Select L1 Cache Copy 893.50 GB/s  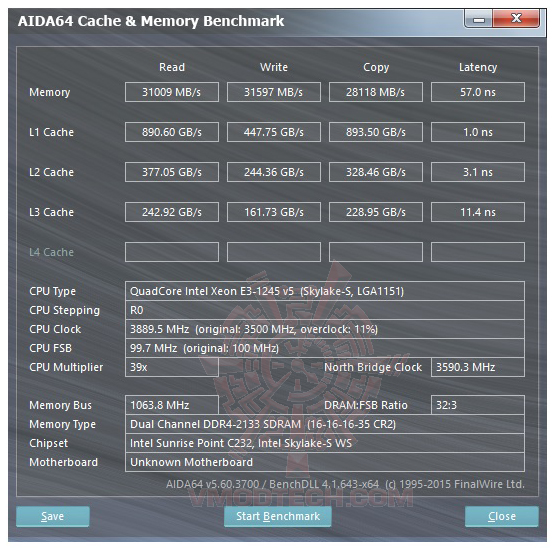point(376,132)
